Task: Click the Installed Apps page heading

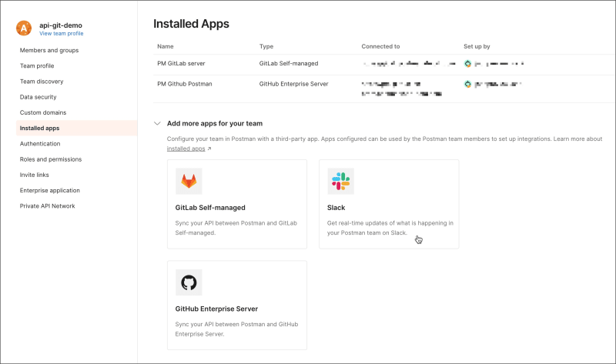Action: coord(191,24)
